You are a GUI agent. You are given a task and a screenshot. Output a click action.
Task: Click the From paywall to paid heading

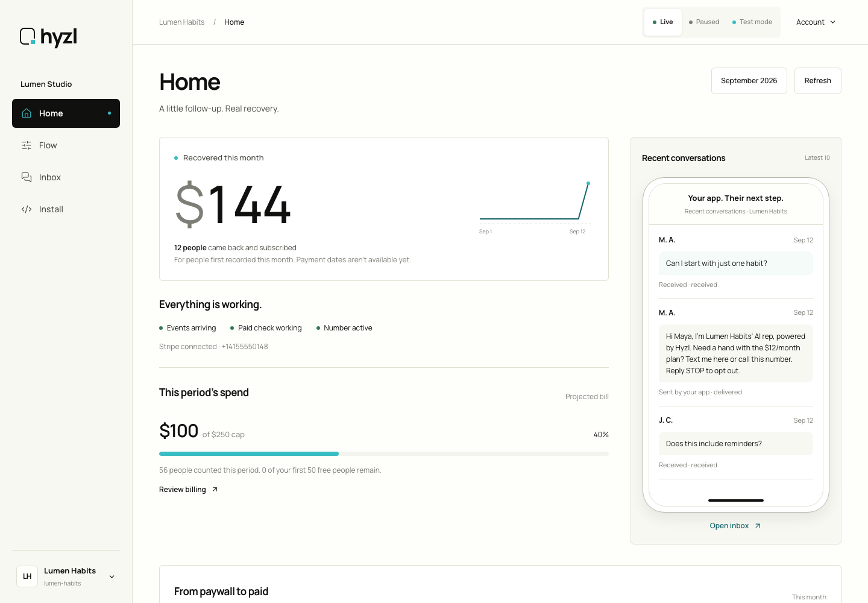pyautogui.click(x=221, y=592)
